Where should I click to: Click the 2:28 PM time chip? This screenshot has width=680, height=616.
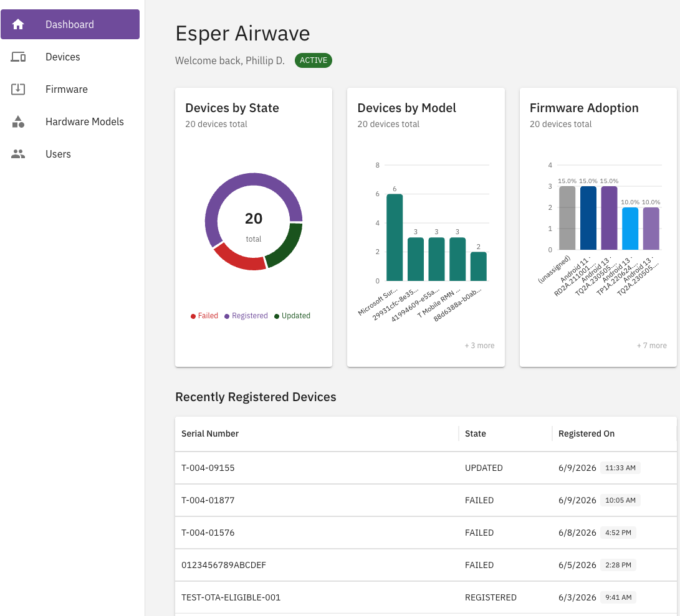618,565
